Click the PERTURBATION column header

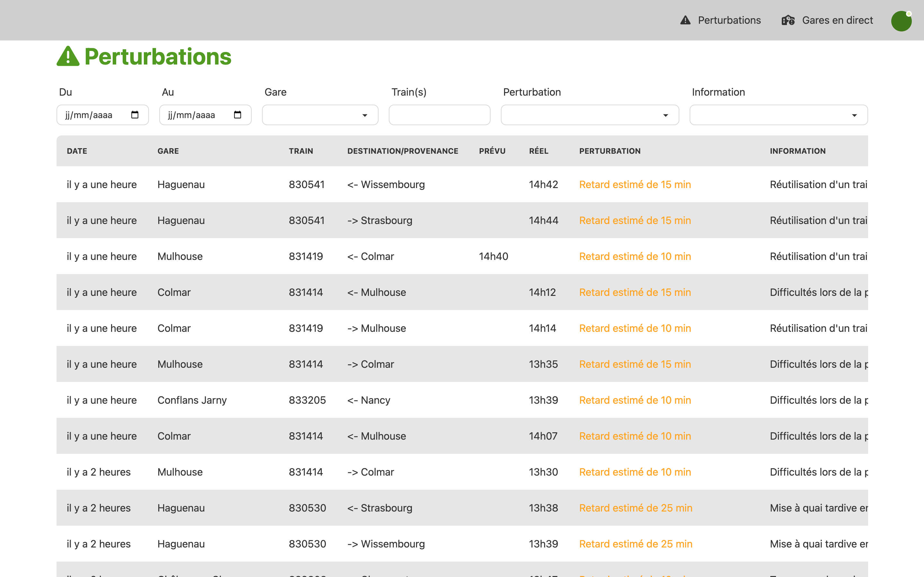(x=609, y=151)
